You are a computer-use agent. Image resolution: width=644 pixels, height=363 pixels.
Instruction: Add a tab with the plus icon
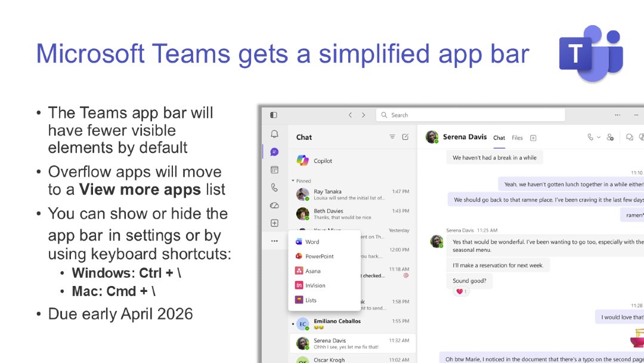533,138
